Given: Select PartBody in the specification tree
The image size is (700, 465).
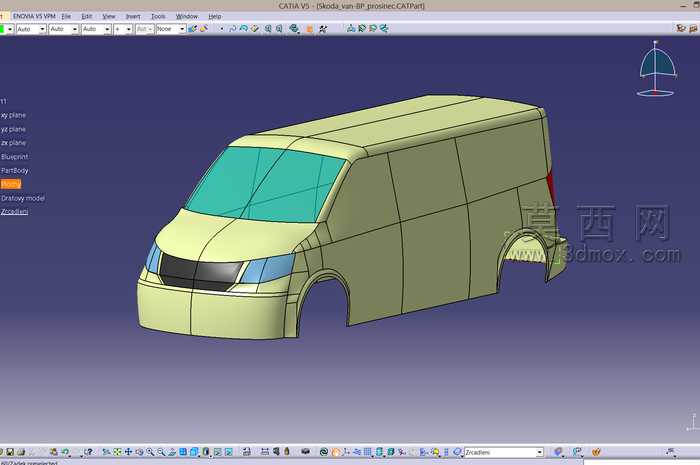Looking at the screenshot, I should pos(15,170).
